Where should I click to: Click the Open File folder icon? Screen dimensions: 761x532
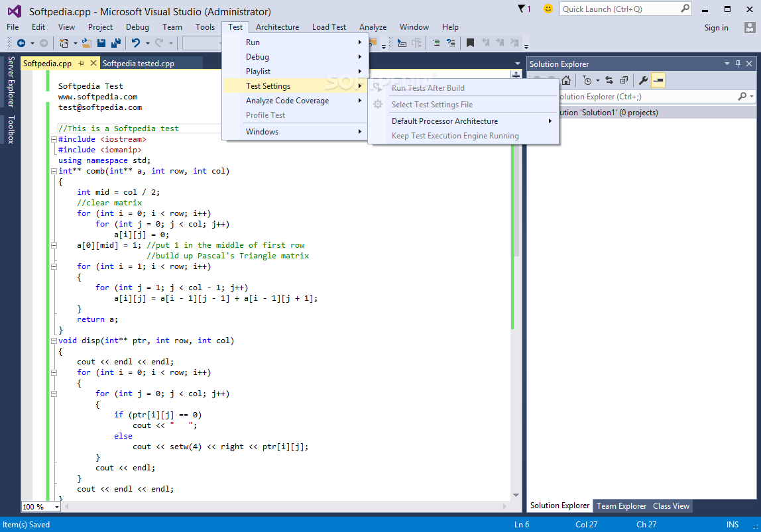pos(87,43)
